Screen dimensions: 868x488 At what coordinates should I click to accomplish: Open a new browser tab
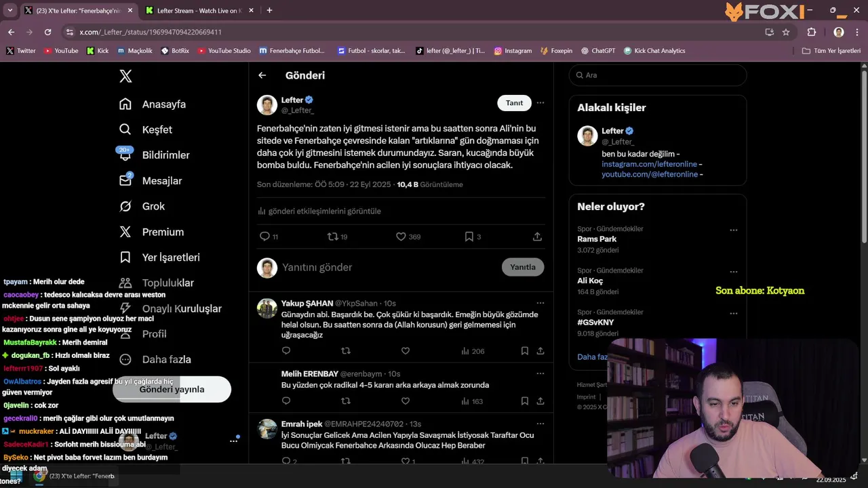(269, 10)
